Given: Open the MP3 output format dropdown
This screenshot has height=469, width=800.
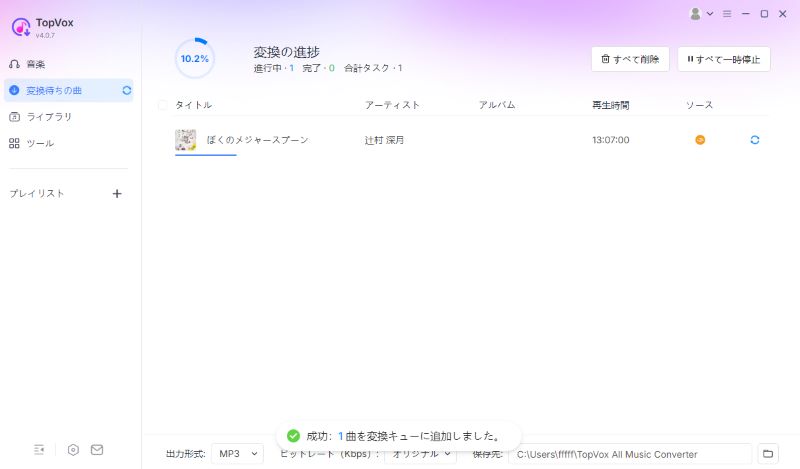Looking at the screenshot, I should (238, 454).
